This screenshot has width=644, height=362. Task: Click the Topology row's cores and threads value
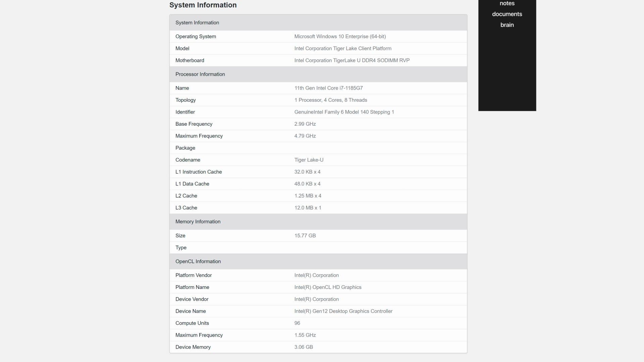330,100
